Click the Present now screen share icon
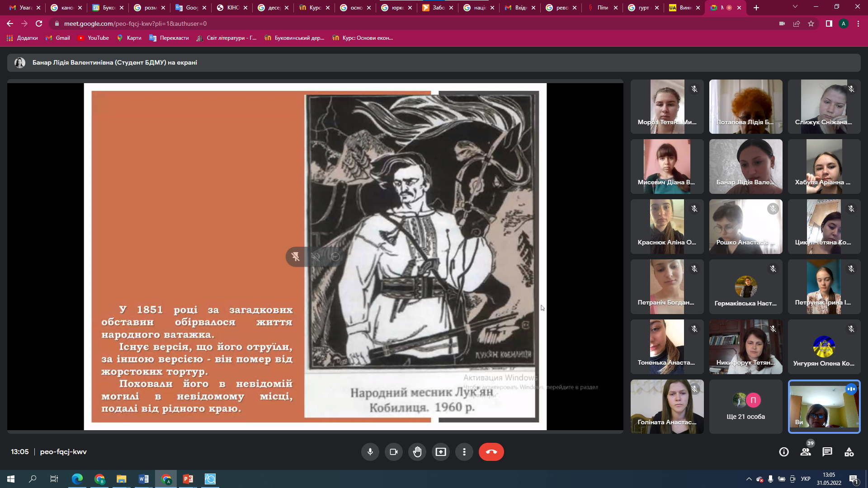868x488 pixels. coord(440,452)
